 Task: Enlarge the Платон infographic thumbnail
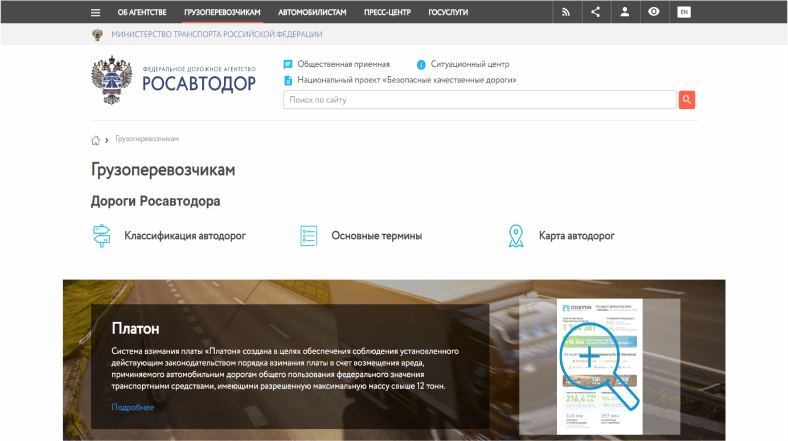(600, 367)
